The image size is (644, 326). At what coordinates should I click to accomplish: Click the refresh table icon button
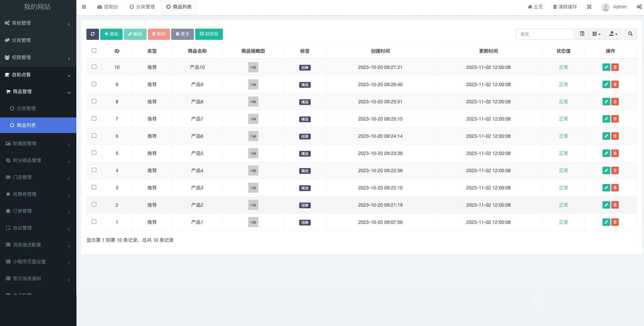92,34
